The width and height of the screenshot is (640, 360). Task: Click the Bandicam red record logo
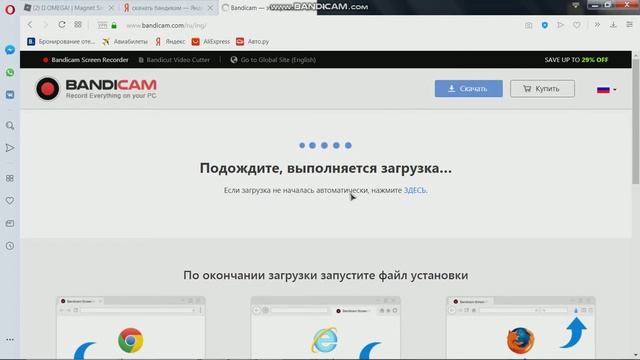[x=47, y=89]
